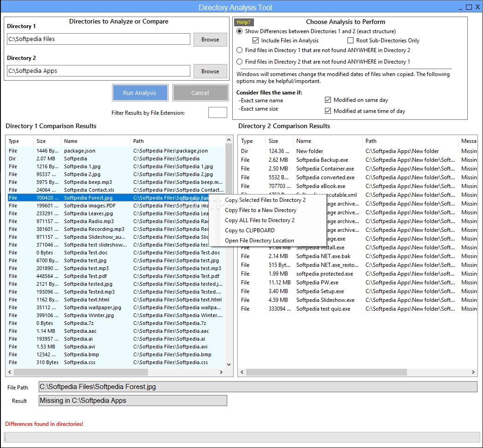This screenshot has height=448, width=483.
Task: Select Softpedia.bmp row
Action: (117, 354)
